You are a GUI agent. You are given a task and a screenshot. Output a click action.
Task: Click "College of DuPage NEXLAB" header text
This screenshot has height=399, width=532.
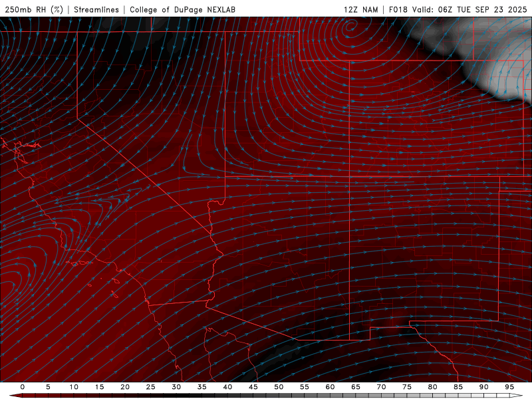182,9
